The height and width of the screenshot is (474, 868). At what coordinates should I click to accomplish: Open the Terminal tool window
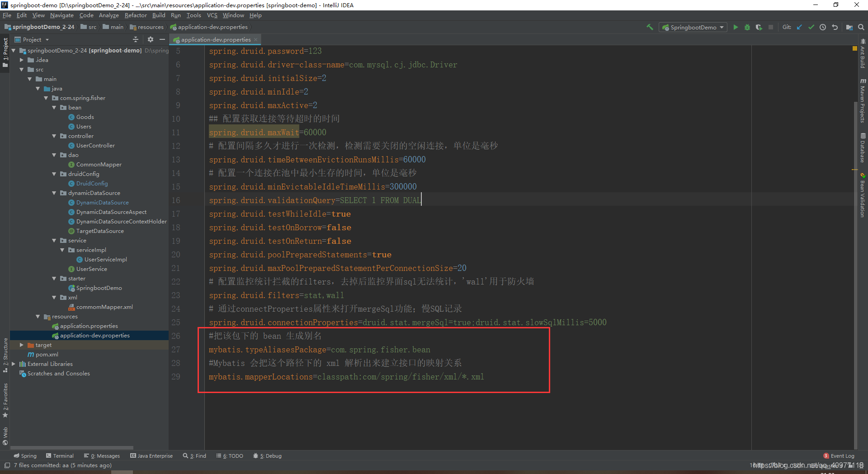pyautogui.click(x=60, y=456)
